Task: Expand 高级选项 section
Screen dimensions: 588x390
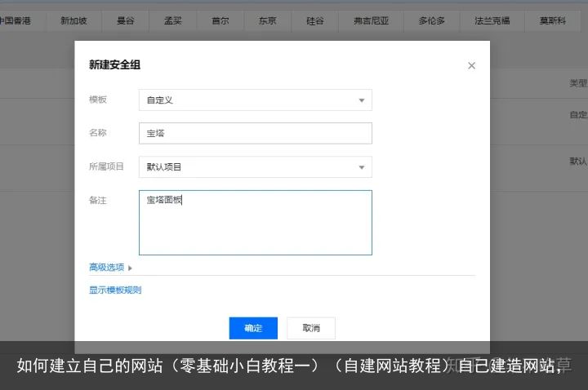Action: [110, 268]
